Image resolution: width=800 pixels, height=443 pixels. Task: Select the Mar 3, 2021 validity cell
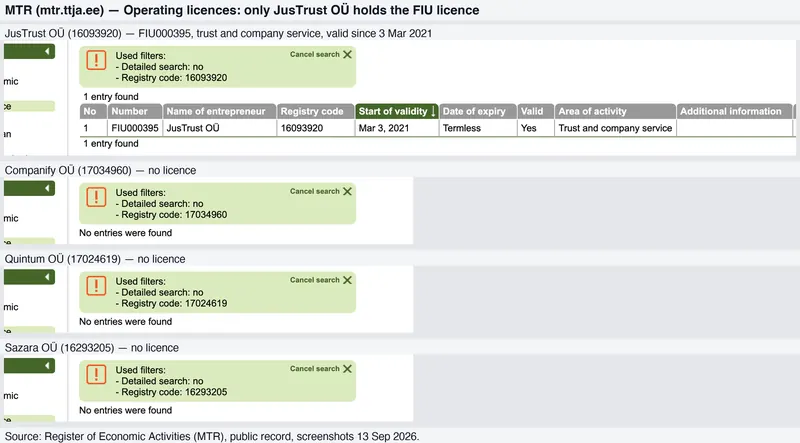pyautogui.click(x=396, y=128)
